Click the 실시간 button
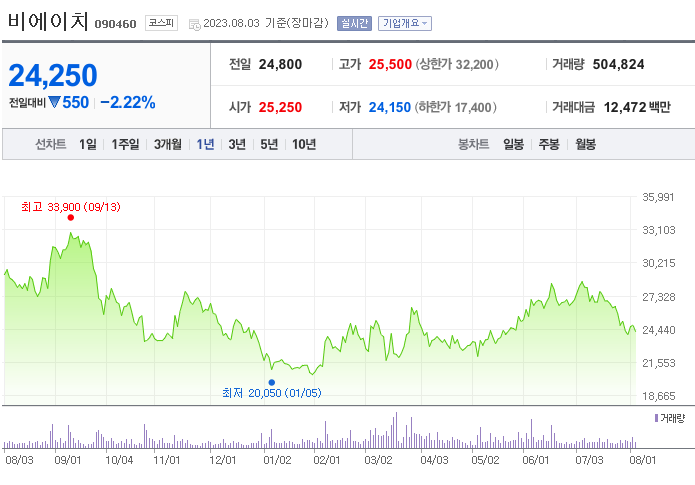The image size is (695, 485). (354, 23)
